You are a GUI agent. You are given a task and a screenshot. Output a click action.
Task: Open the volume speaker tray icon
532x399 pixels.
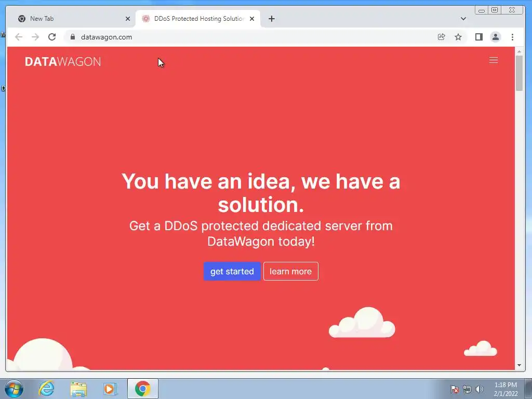[480, 389]
